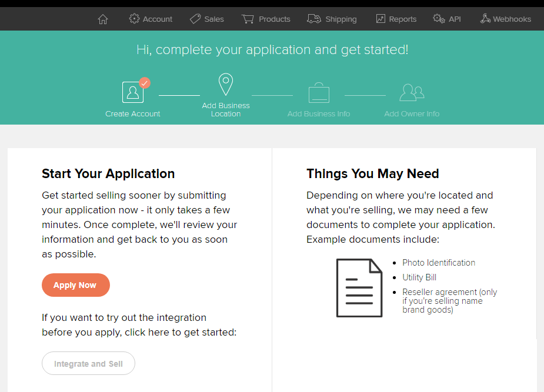The width and height of the screenshot is (544, 392).
Task: Select the Create Account step icon
Action: click(133, 92)
